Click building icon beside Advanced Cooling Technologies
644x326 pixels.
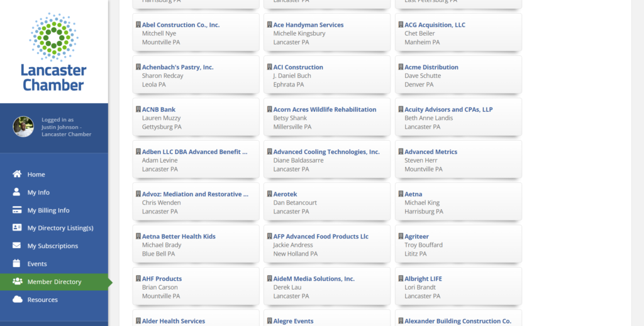point(269,151)
